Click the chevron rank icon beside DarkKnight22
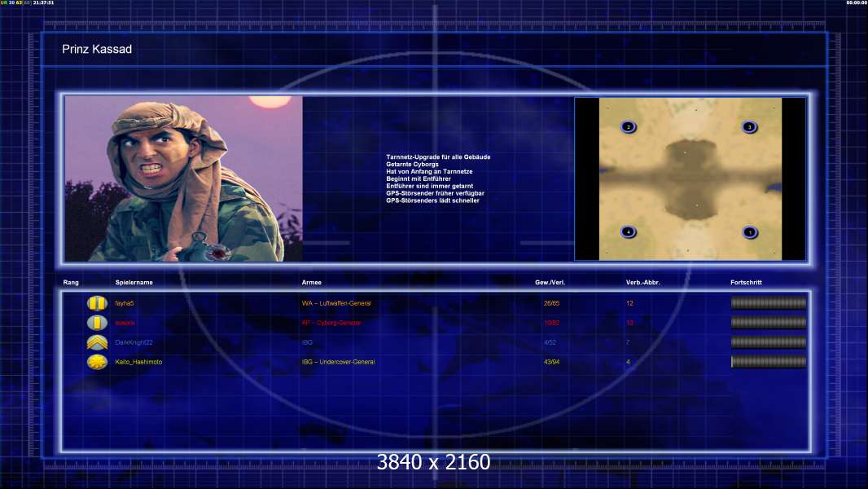This screenshot has height=489, width=868. [x=97, y=342]
